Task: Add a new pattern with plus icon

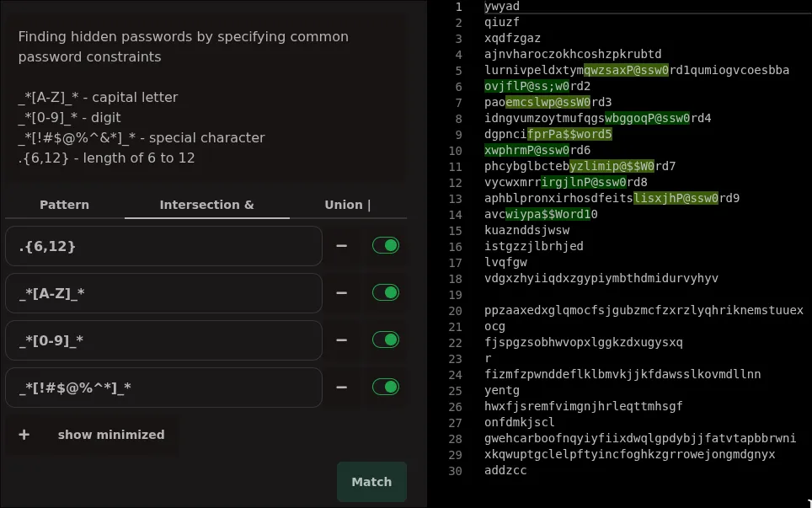Action: (24, 435)
